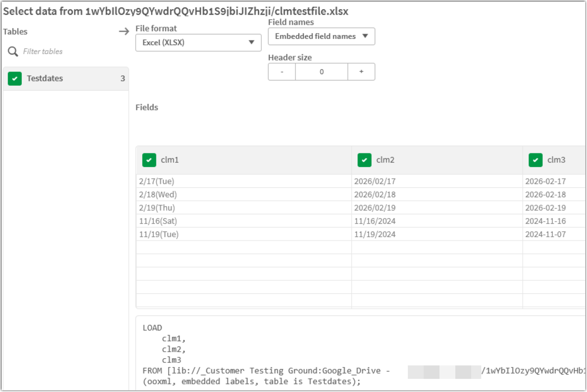Click the clm1 column header label
Image resolution: width=587 pixels, height=392 pixels.
[x=170, y=160]
